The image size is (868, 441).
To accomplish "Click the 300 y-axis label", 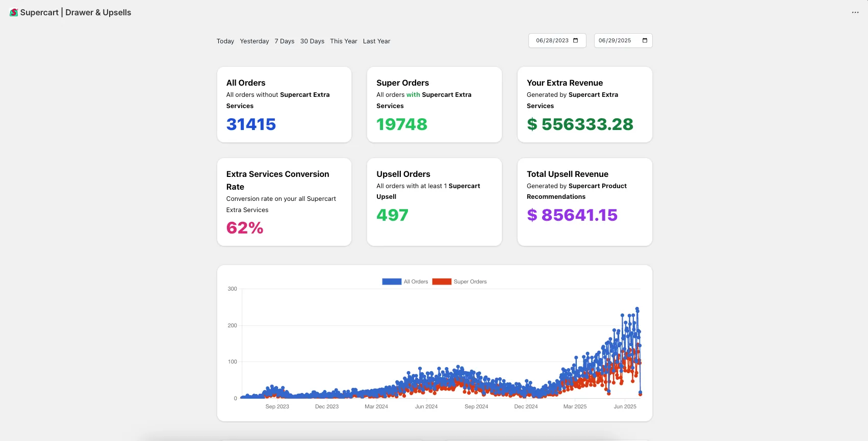I will [x=232, y=289].
